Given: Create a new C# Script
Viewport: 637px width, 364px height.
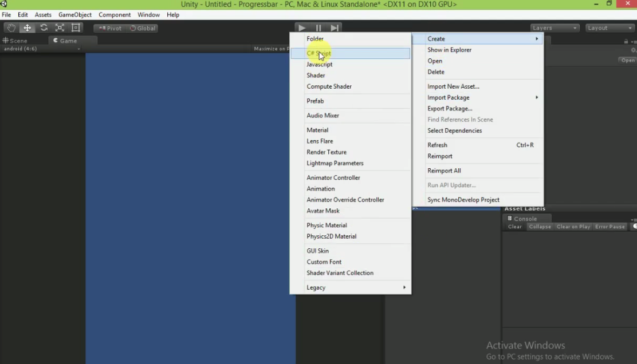Looking at the screenshot, I should (x=318, y=53).
